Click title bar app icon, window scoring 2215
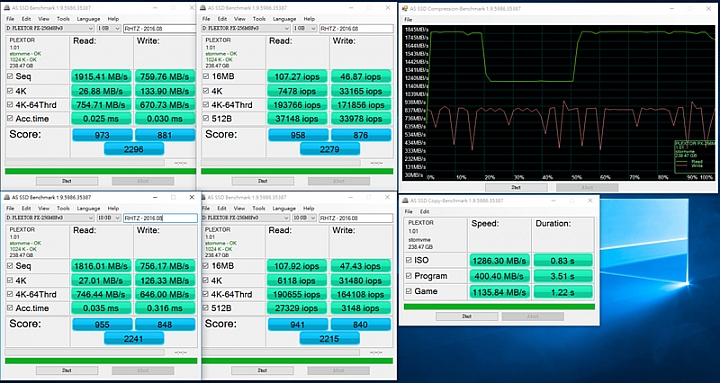The image size is (720, 383). click(204, 197)
